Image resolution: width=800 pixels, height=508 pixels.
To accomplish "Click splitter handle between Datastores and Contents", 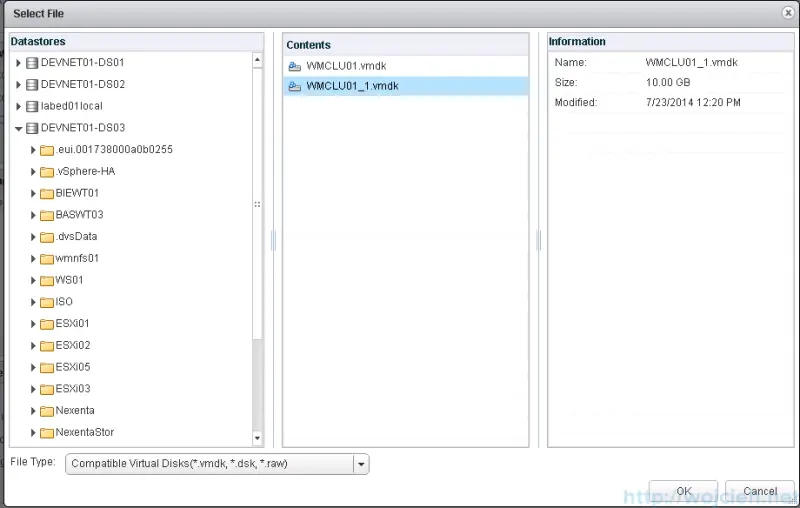I will [273, 240].
